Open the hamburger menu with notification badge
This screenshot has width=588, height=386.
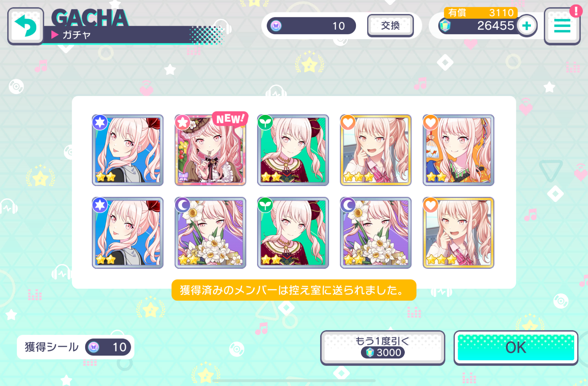click(x=562, y=26)
